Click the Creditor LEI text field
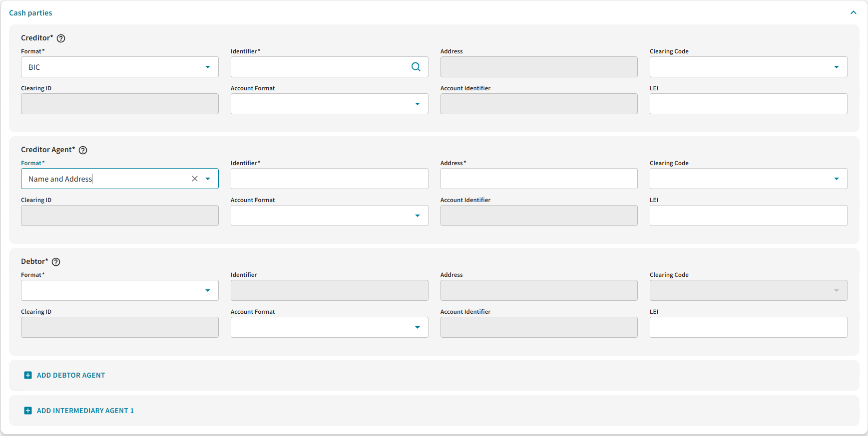 (748, 104)
